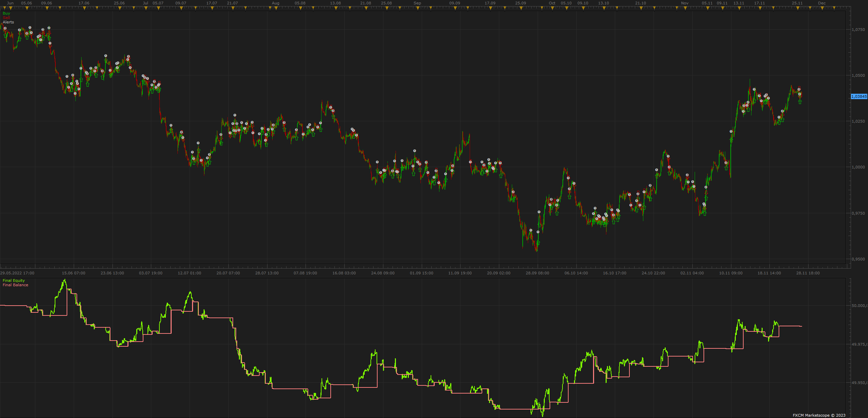Click the '12.07 01:00' date label
This screenshot has height=418, width=868.
(189, 273)
